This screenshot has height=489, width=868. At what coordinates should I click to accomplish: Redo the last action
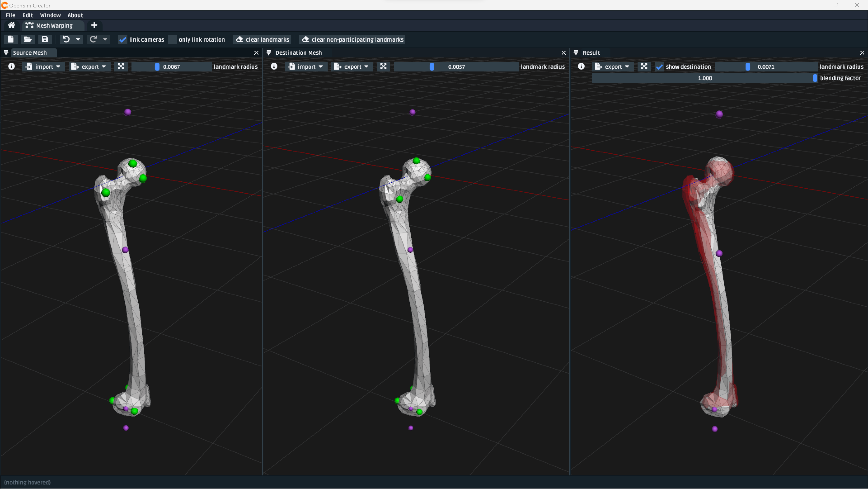(93, 39)
